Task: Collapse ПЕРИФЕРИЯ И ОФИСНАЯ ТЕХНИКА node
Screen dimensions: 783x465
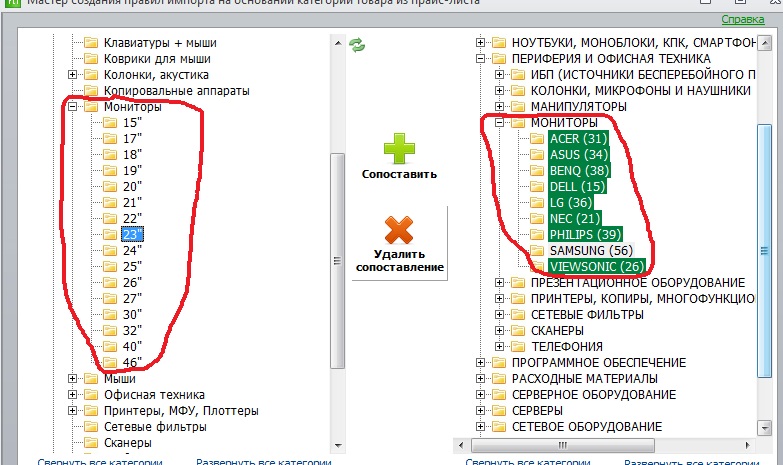Action: click(x=480, y=58)
